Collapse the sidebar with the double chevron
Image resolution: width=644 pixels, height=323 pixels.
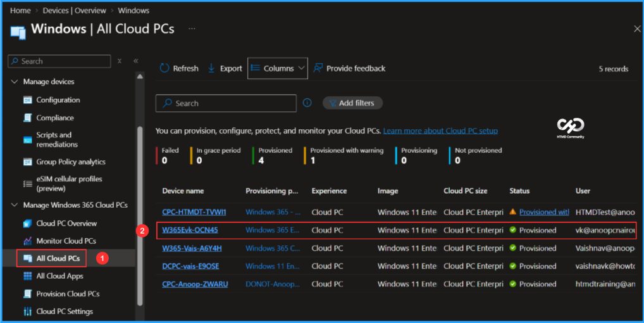[x=135, y=61]
